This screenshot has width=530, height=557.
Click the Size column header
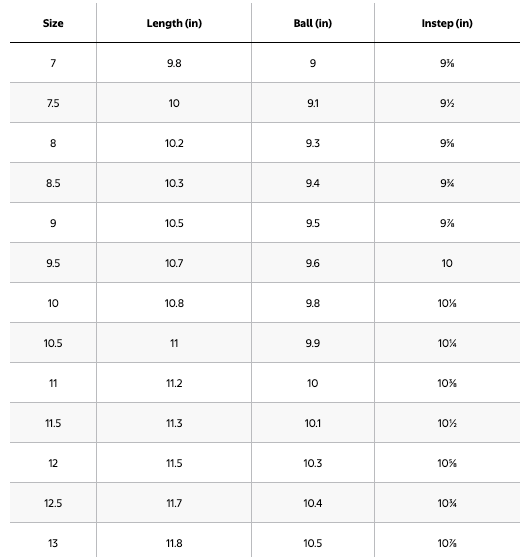click(x=53, y=23)
